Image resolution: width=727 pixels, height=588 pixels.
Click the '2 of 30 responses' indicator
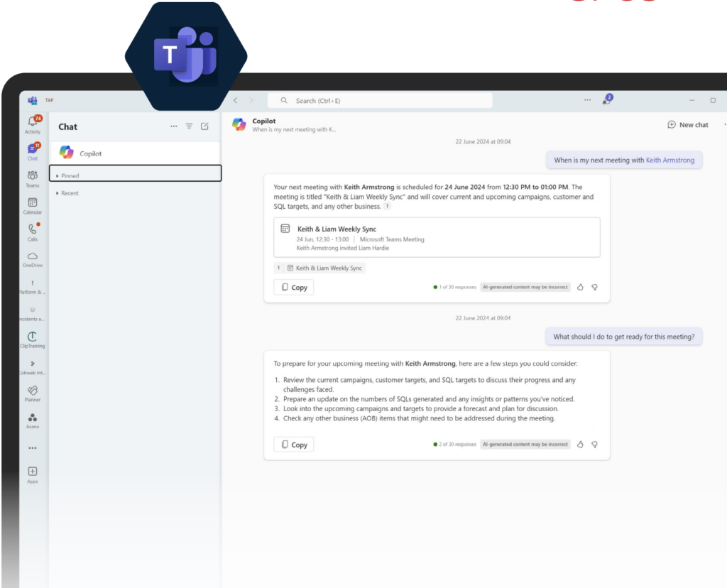(455, 445)
